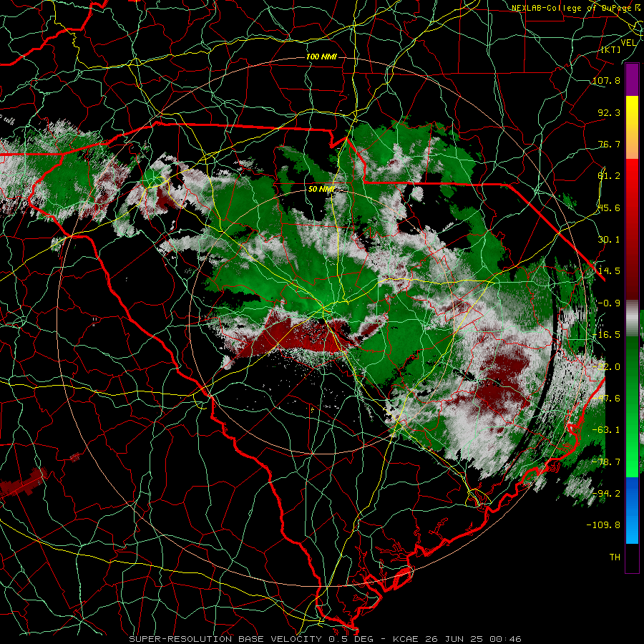Click the 61.2 legend value

[x=609, y=176]
